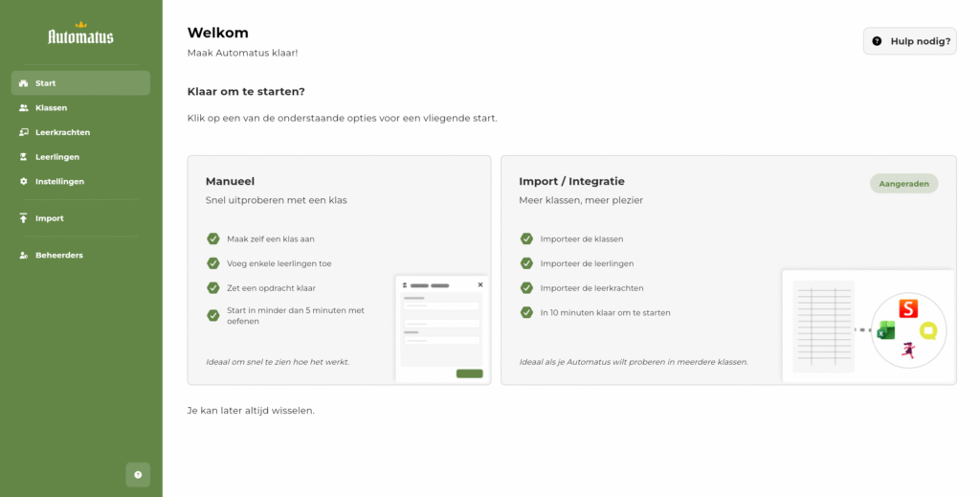Click the Leerkrachten teacher icon
The image size is (980, 497).
[x=24, y=132]
